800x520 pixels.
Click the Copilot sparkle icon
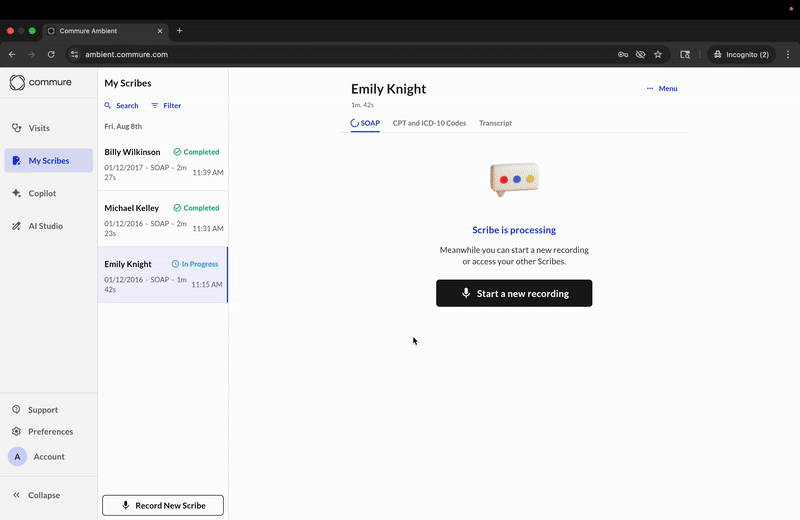(16, 193)
